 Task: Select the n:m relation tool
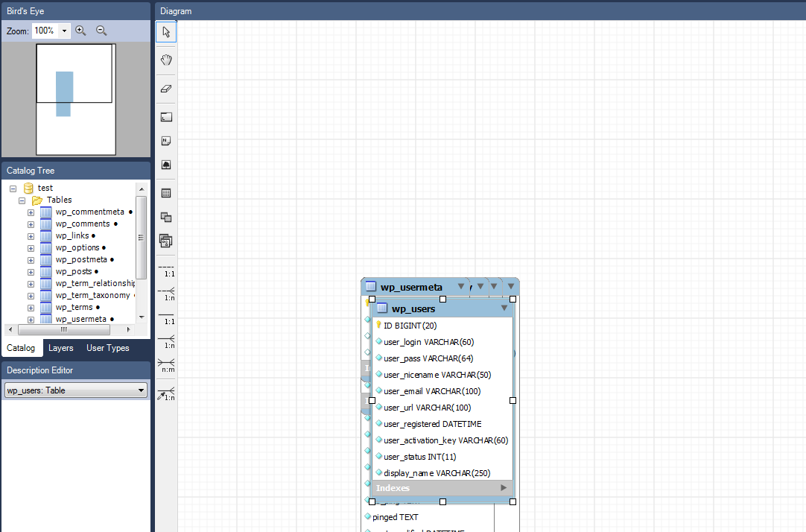[165, 366]
